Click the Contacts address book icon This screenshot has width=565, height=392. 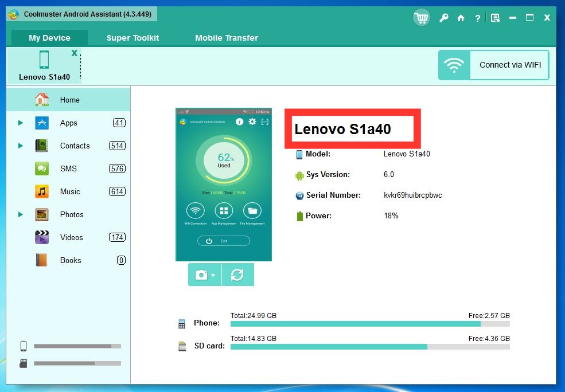point(42,146)
